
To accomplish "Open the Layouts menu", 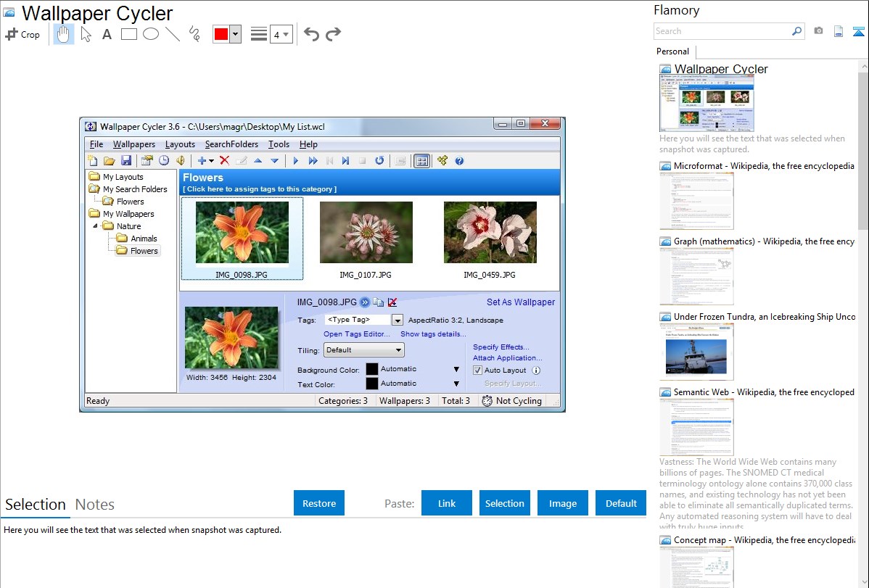I will tap(180, 144).
